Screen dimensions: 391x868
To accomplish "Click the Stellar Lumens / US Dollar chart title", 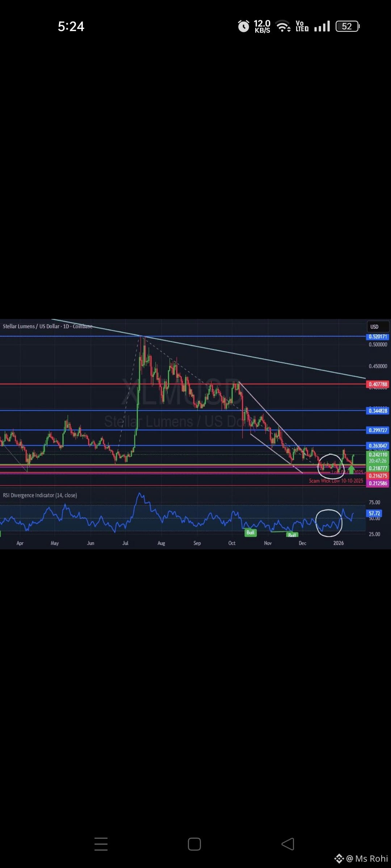I will tap(47, 326).
